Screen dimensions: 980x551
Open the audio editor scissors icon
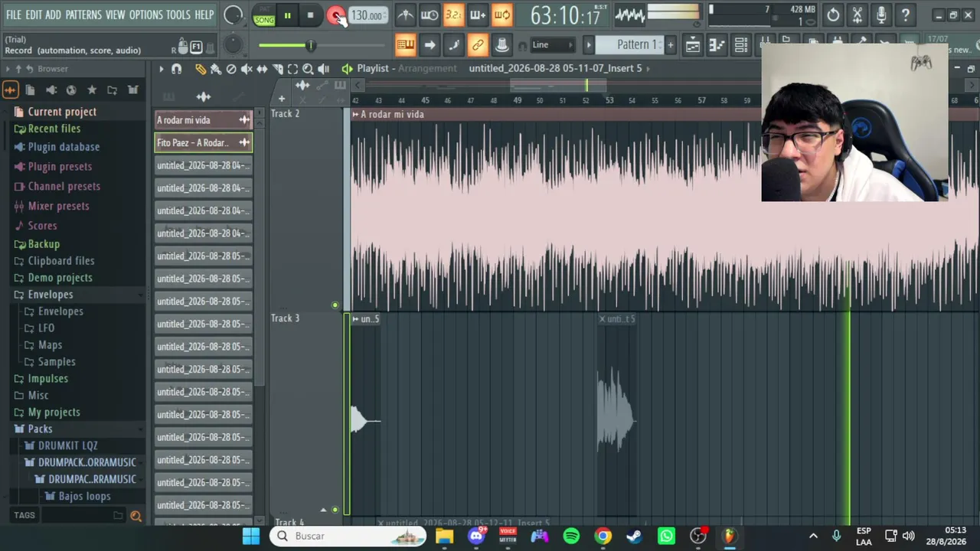[x=857, y=15]
